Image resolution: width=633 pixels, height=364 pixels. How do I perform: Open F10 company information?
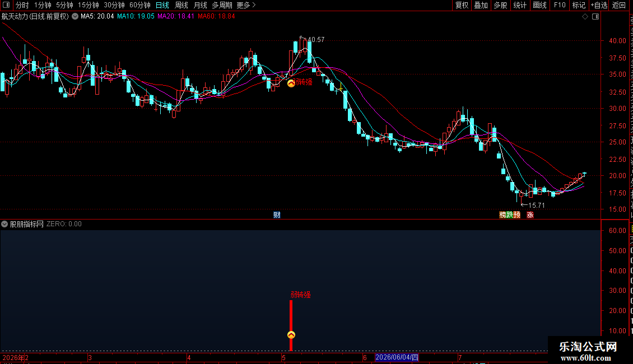560,5
